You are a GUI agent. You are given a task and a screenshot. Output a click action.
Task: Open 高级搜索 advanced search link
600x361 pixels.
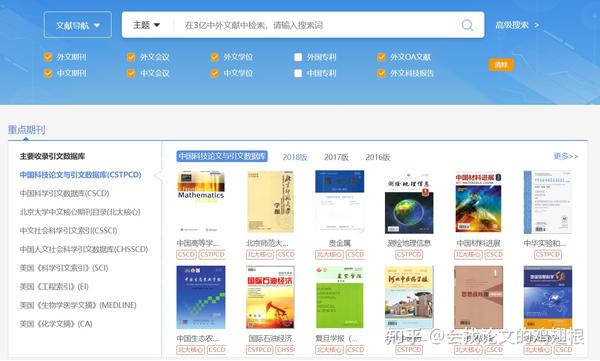click(517, 25)
